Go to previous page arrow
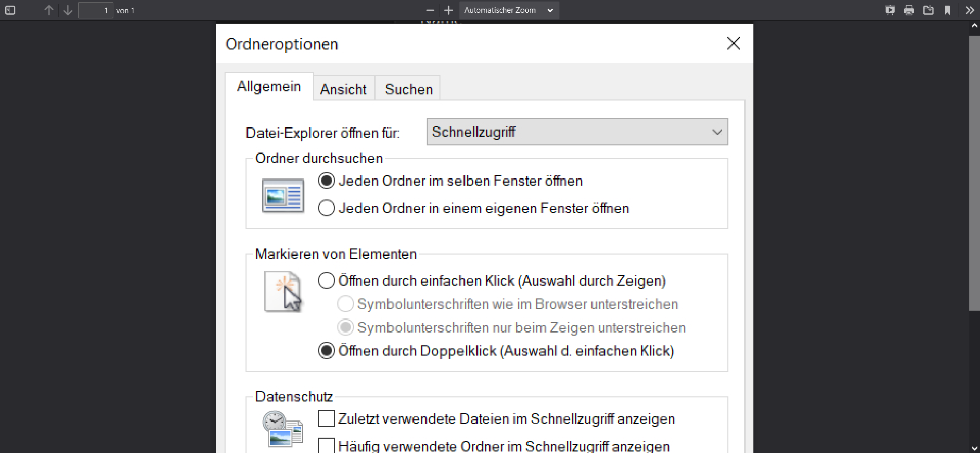The image size is (980, 453). coord(49,10)
